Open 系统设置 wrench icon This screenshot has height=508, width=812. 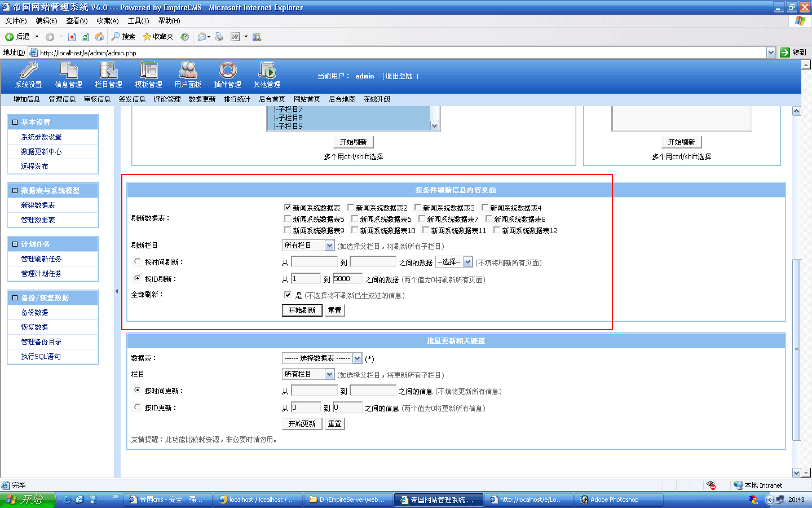point(28,71)
